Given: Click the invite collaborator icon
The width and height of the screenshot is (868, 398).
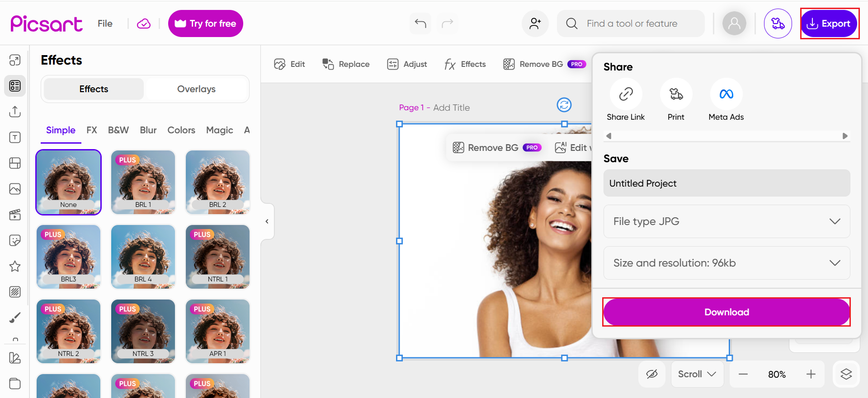Looking at the screenshot, I should [x=535, y=23].
